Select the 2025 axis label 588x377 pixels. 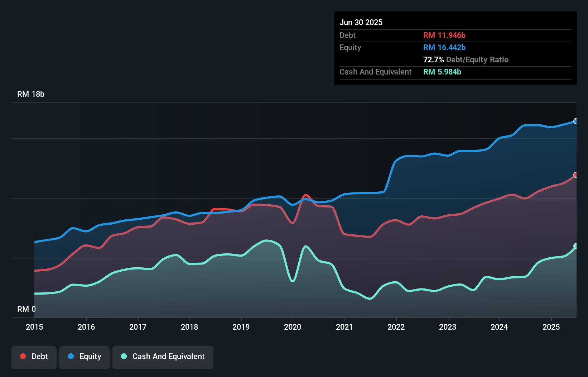(551, 327)
